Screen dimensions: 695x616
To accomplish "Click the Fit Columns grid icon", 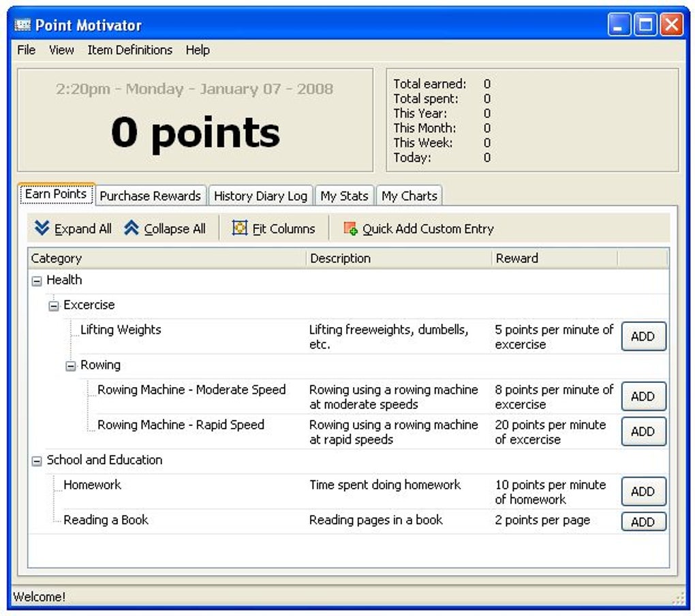I will coord(238,228).
